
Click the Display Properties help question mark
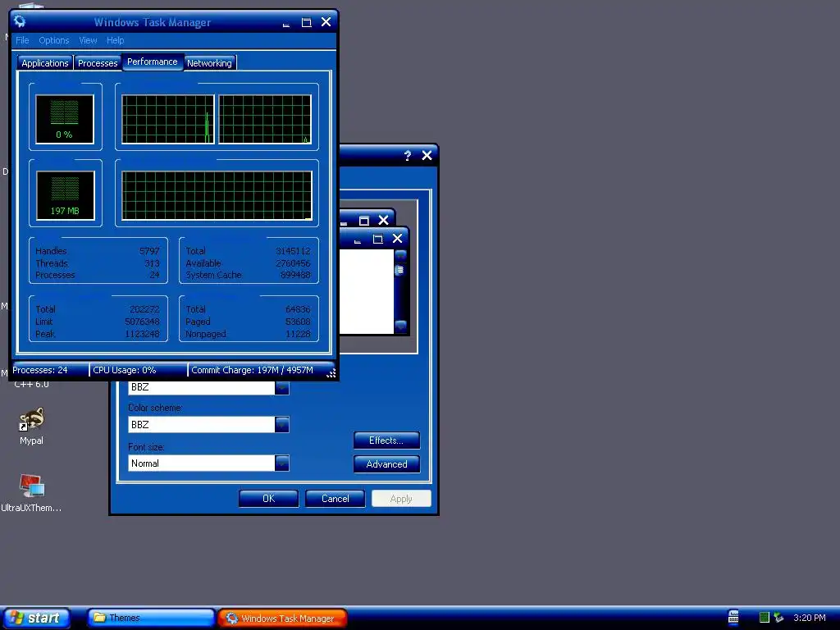coord(407,155)
